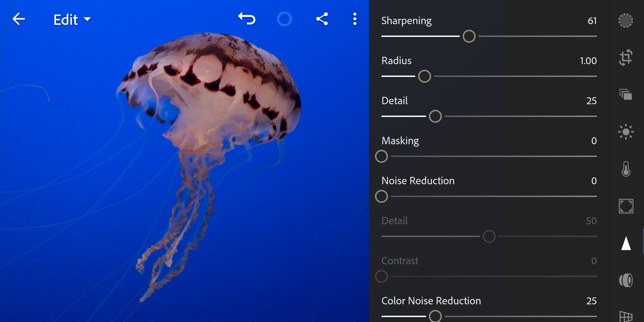Share the jellyfish photo
The height and width of the screenshot is (322, 644).
(x=322, y=19)
